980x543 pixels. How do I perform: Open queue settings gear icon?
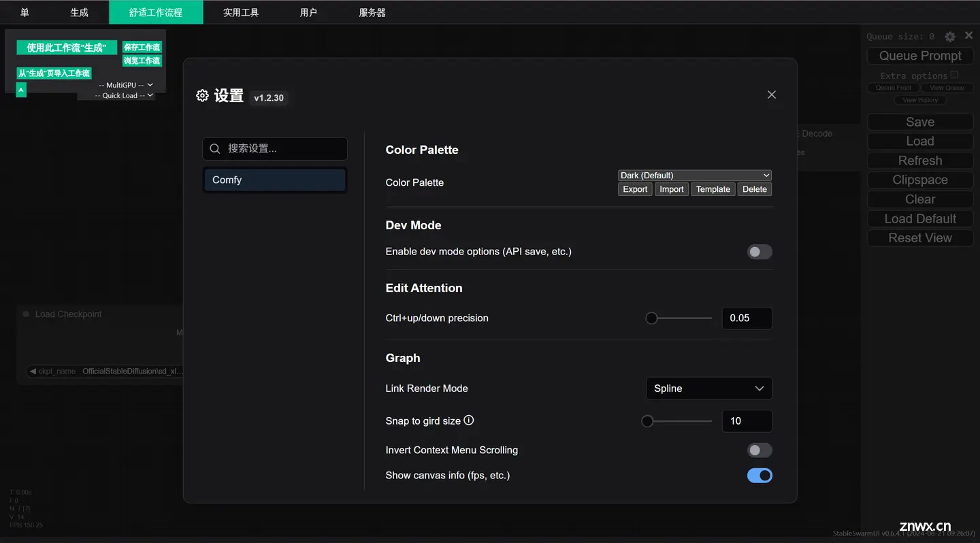[950, 37]
